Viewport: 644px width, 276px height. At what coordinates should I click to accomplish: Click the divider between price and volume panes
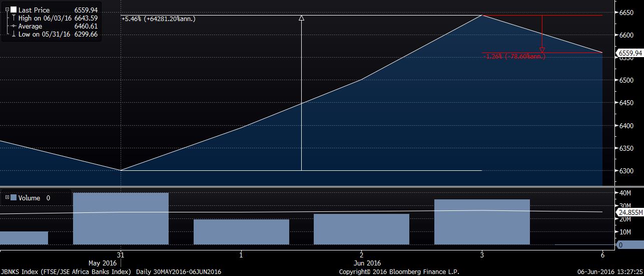[x=322, y=187]
